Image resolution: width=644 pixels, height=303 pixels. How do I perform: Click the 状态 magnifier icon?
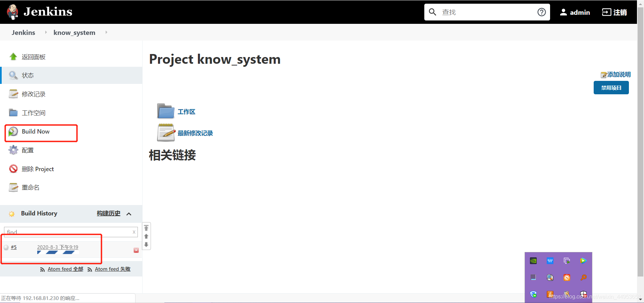pyautogui.click(x=13, y=75)
